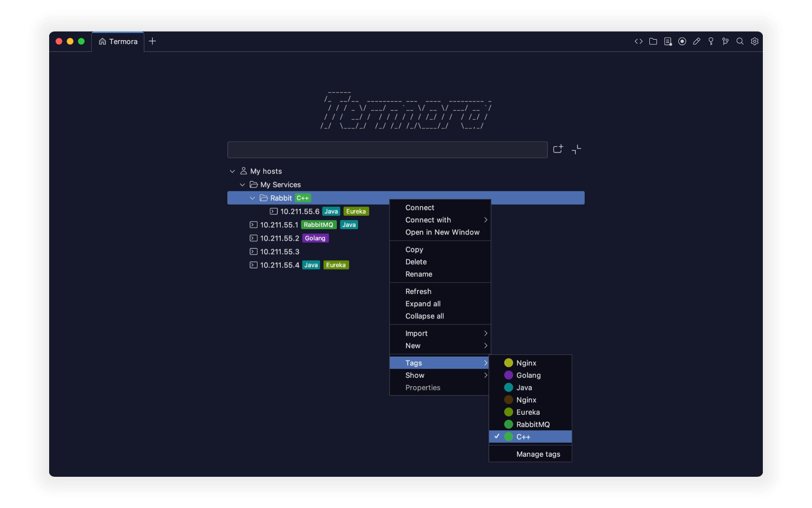Open the key manager icon
This screenshot has width=812, height=508.
coord(711,41)
